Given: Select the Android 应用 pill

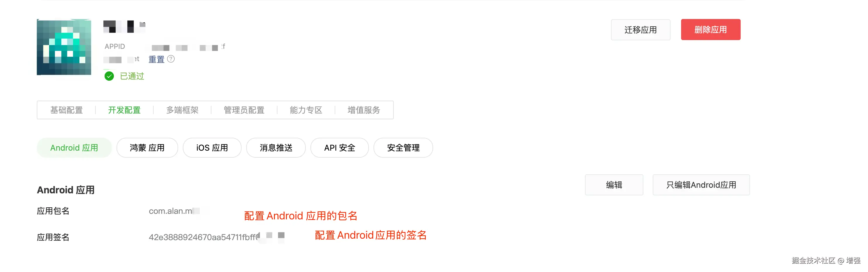Looking at the screenshot, I should (x=74, y=148).
